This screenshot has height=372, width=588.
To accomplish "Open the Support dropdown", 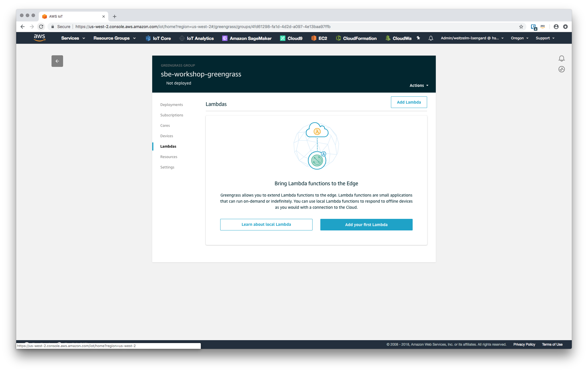I will click(545, 38).
